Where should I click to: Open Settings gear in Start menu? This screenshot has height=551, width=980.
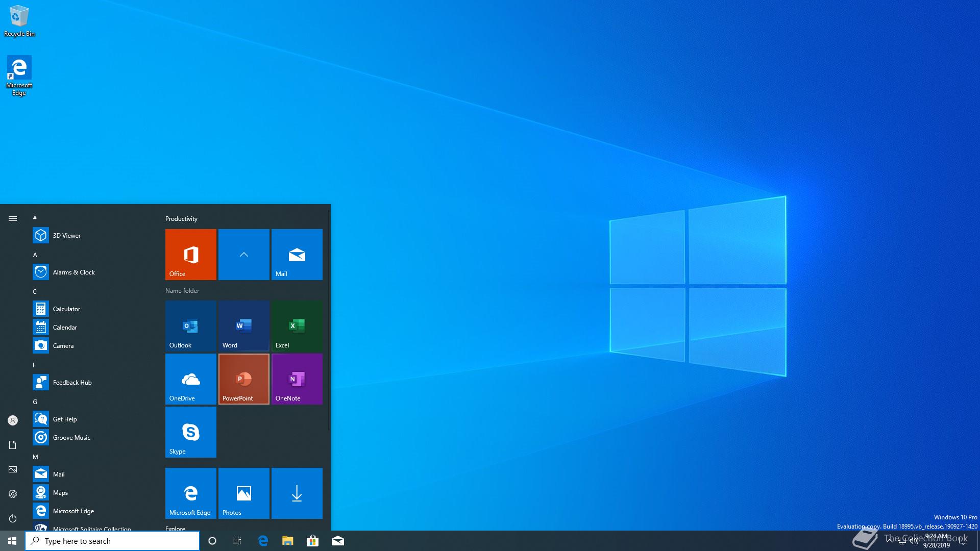pos(13,494)
